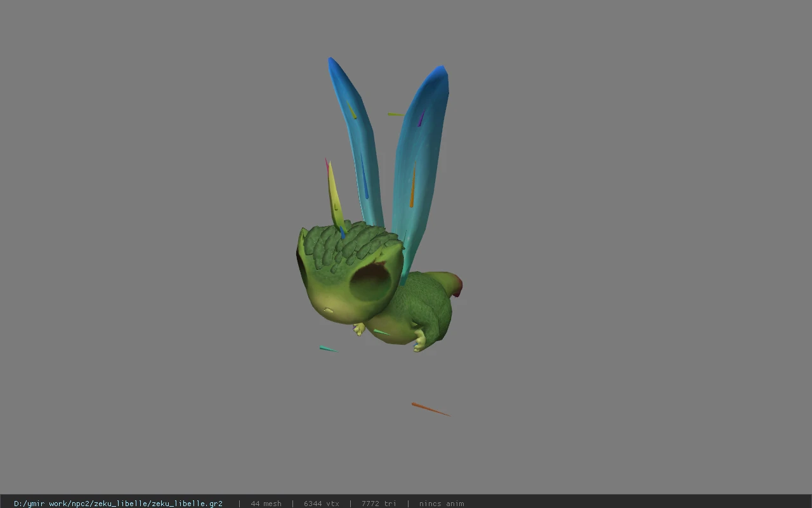Viewport: 812px width, 508px height.
Task: Click the '6344 vtx' vertex count
Action: [321, 504]
